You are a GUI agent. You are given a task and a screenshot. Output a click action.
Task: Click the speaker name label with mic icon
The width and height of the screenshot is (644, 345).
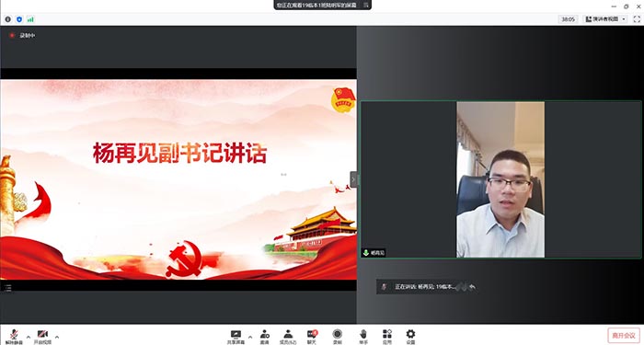[x=374, y=253]
